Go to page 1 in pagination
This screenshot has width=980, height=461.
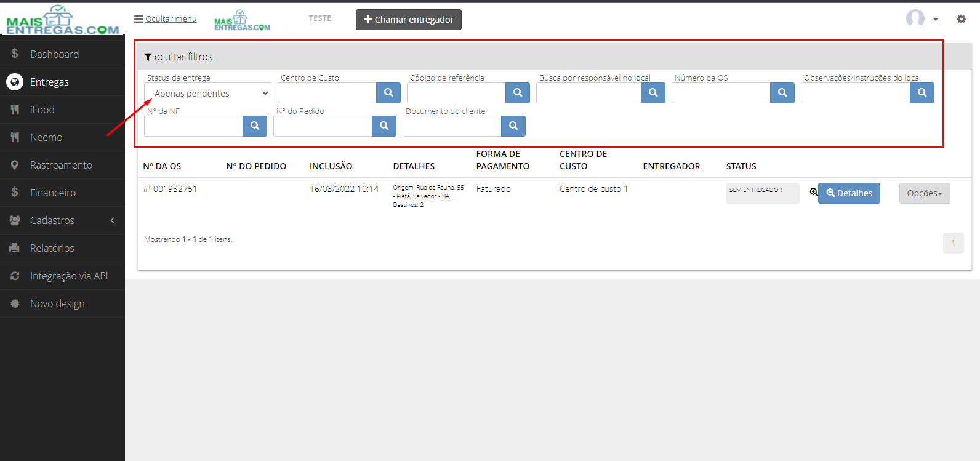tap(953, 243)
